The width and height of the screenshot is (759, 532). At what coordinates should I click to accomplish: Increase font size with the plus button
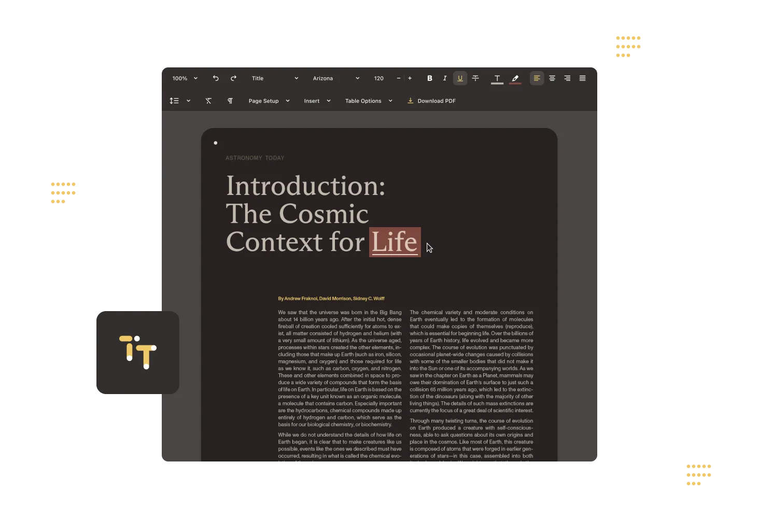pyautogui.click(x=410, y=78)
